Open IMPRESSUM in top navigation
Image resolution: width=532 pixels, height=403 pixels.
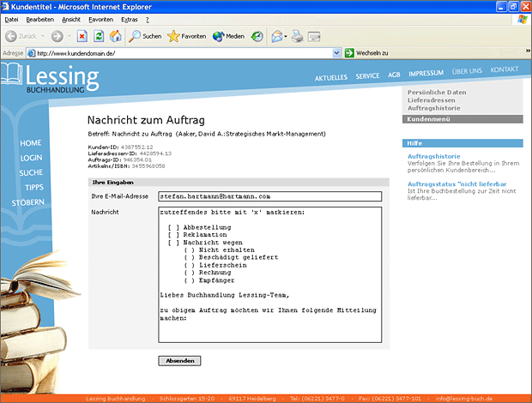(426, 73)
